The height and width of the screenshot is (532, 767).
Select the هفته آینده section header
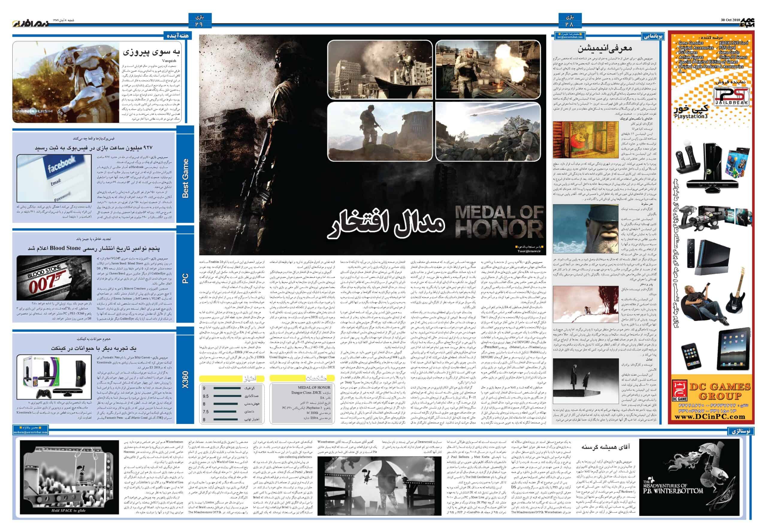(x=178, y=36)
